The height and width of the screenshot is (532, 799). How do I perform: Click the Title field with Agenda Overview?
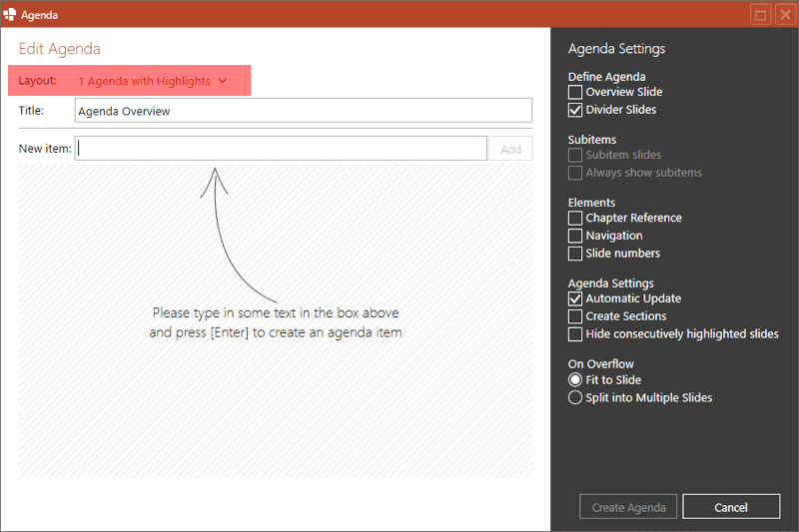point(303,111)
